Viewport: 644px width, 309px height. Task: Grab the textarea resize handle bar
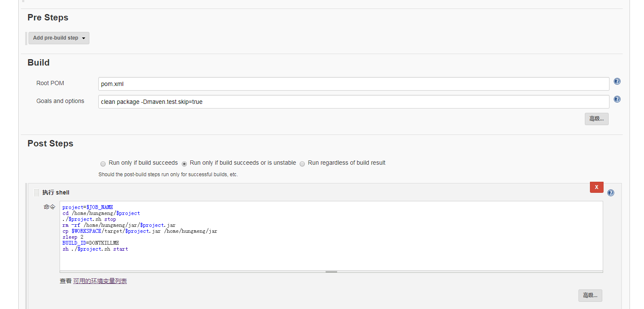(331, 272)
